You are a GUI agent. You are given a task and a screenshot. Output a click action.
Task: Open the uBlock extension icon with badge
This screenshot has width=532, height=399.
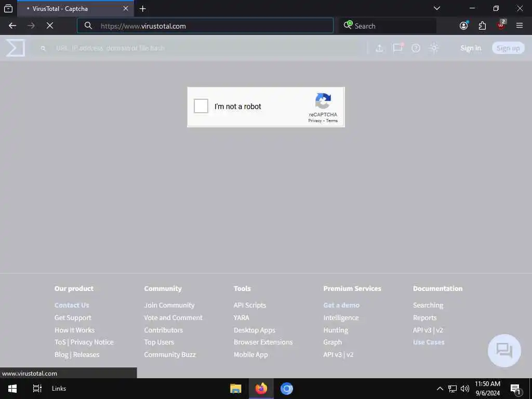501,25
